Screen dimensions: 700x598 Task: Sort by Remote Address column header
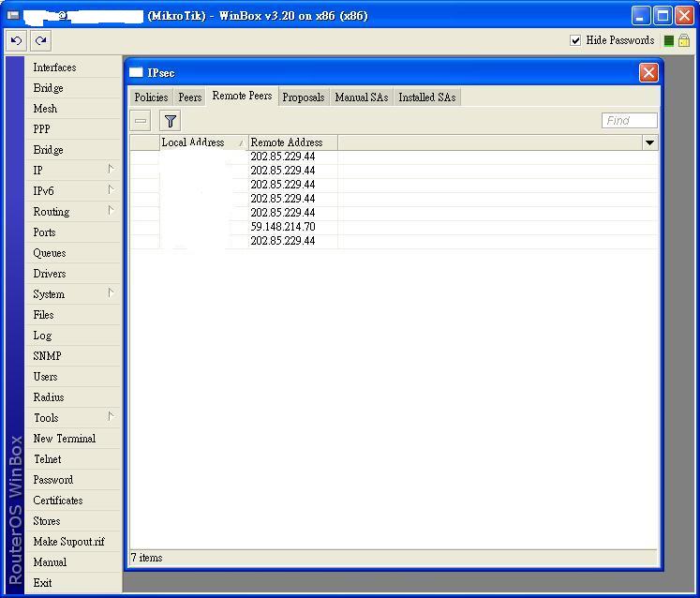tap(293, 142)
